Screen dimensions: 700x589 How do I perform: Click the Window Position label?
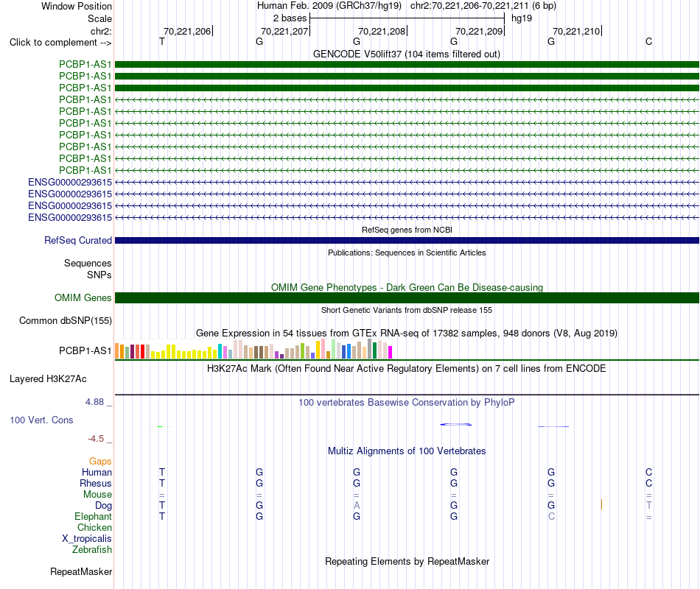77,6
